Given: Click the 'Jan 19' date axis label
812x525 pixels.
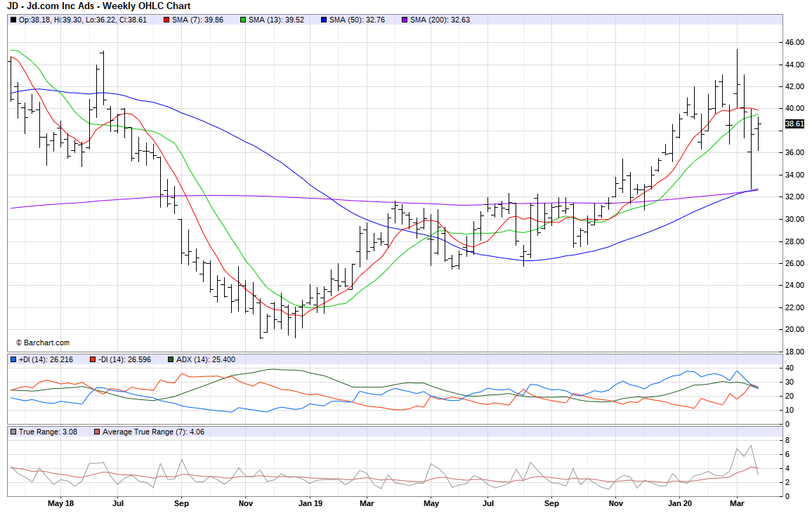Looking at the screenshot, I should coord(310,503).
